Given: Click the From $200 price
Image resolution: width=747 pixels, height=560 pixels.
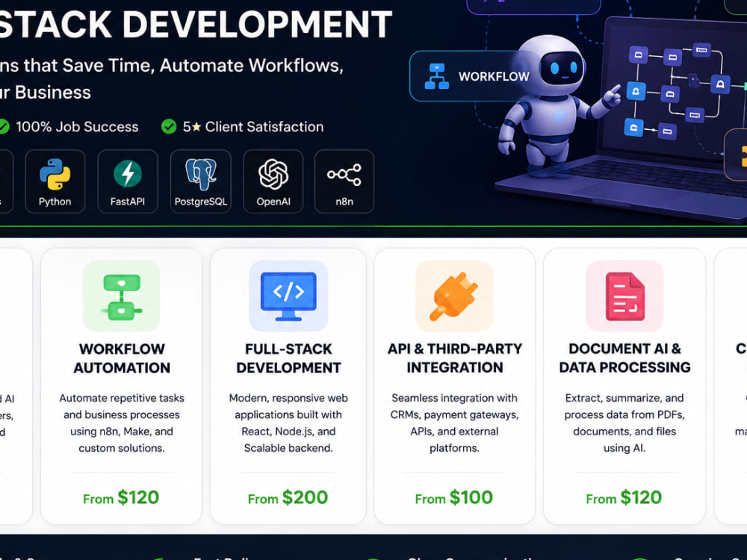Looking at the screenshot, I should point(288,497).
